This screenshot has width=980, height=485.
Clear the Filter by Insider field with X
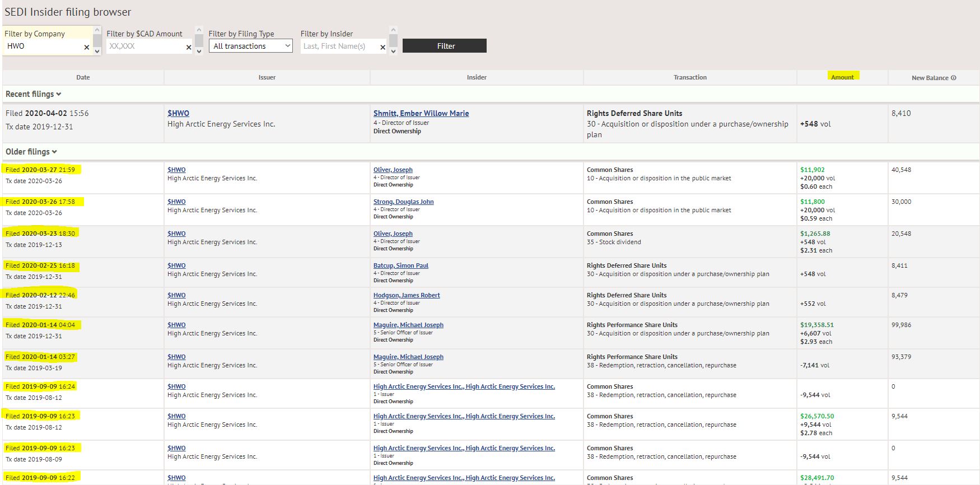(382, 48)
